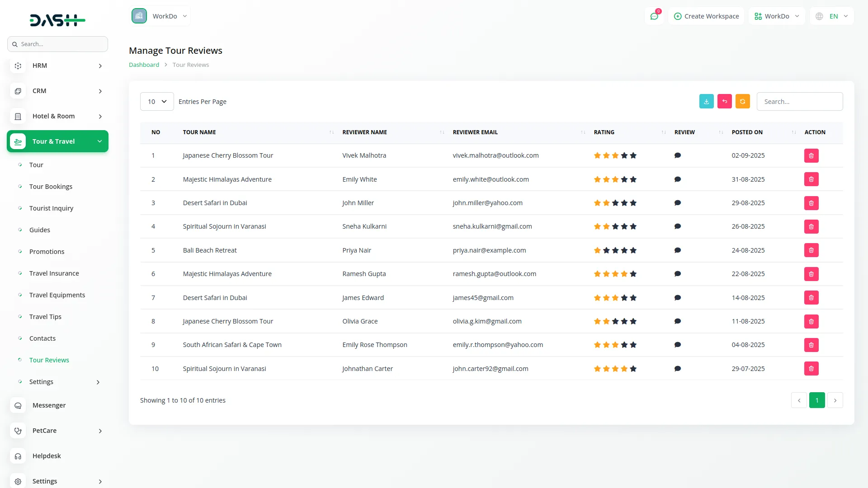Click the Create Workspace button
This screenshot has height=488, width=868.
(x=706, y=16)
